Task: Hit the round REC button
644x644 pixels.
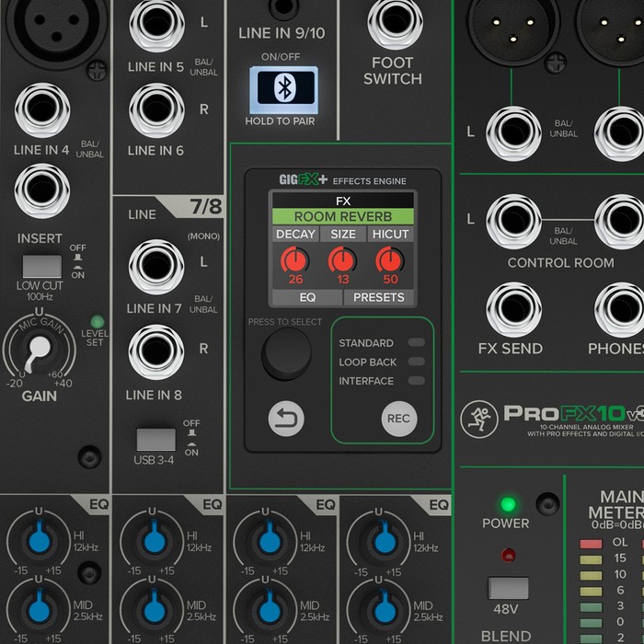Action: (399, 419)
